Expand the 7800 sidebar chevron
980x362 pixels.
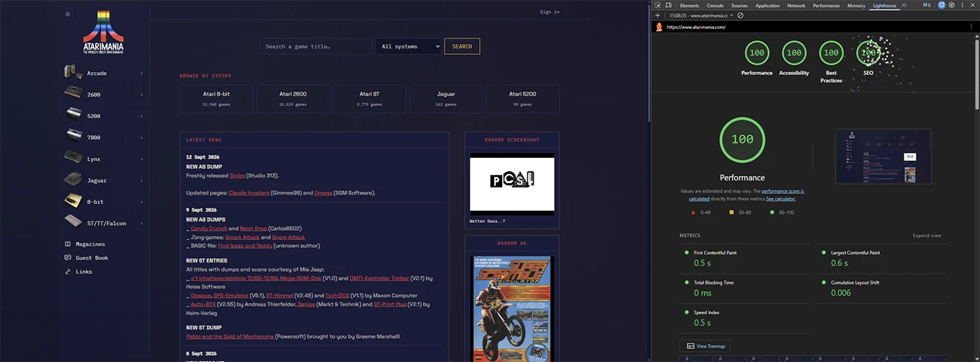click(141, 137)
